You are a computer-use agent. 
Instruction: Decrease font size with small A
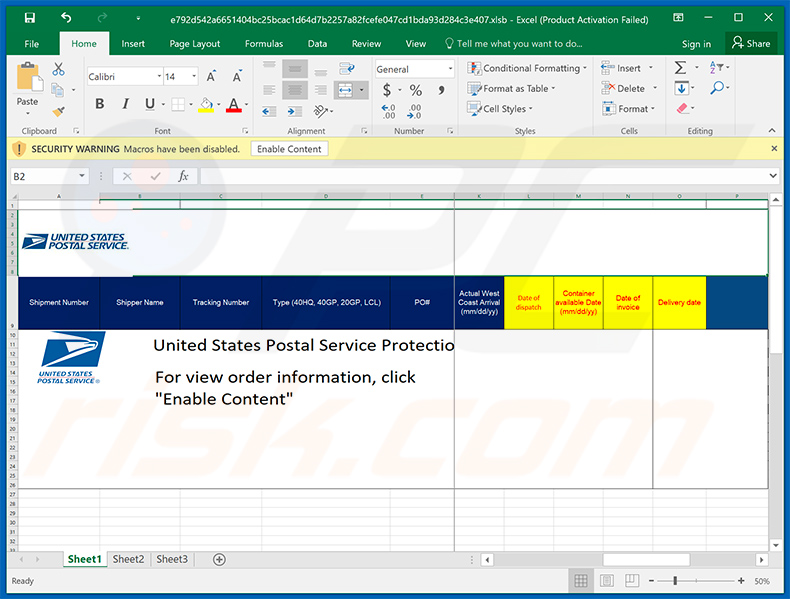(237, 77)
